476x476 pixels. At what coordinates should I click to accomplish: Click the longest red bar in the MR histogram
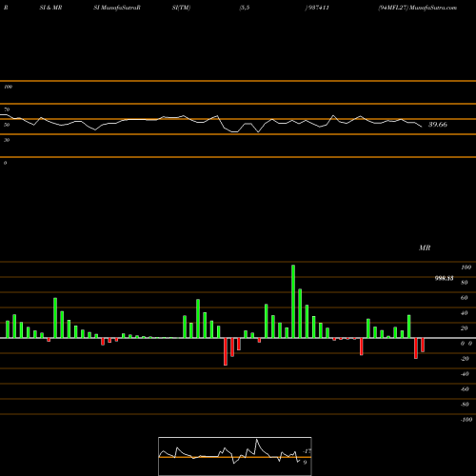[226, 351]
